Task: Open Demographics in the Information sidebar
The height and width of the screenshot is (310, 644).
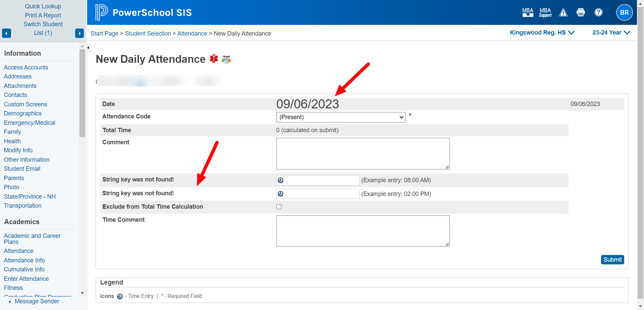Action: click(22, 113)
